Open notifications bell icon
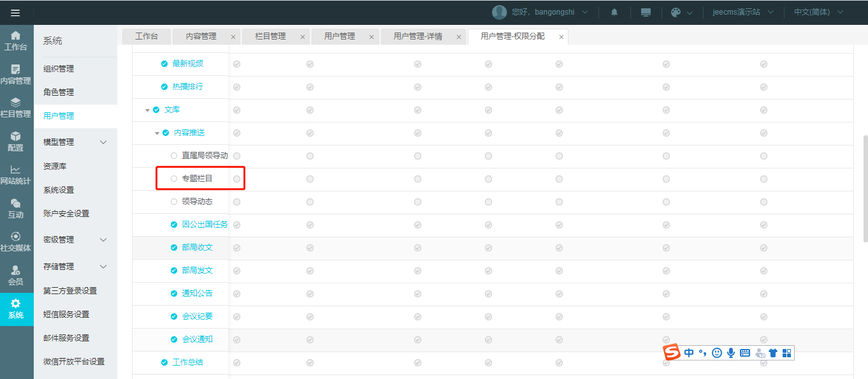 point(614,12)
